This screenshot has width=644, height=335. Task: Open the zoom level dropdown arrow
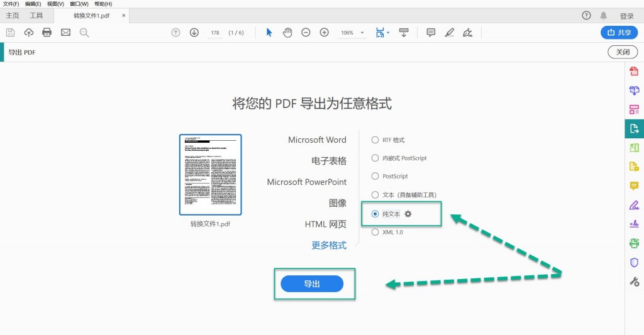click(362, 33)
